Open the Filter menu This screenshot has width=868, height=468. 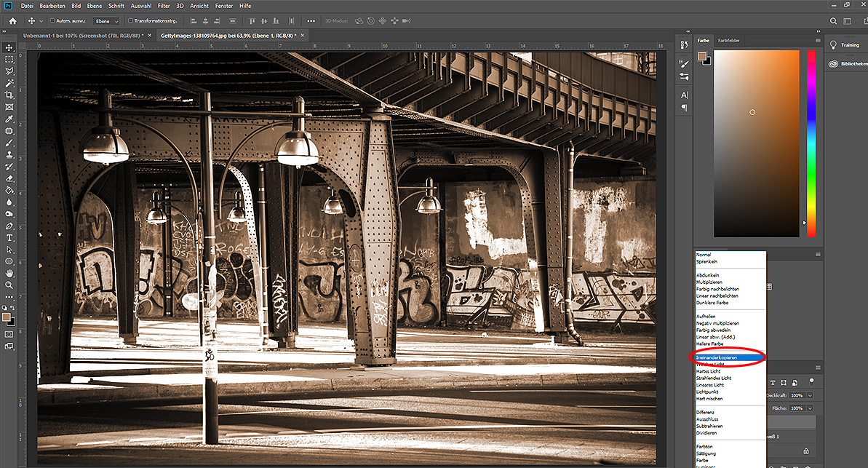(164, 6)
